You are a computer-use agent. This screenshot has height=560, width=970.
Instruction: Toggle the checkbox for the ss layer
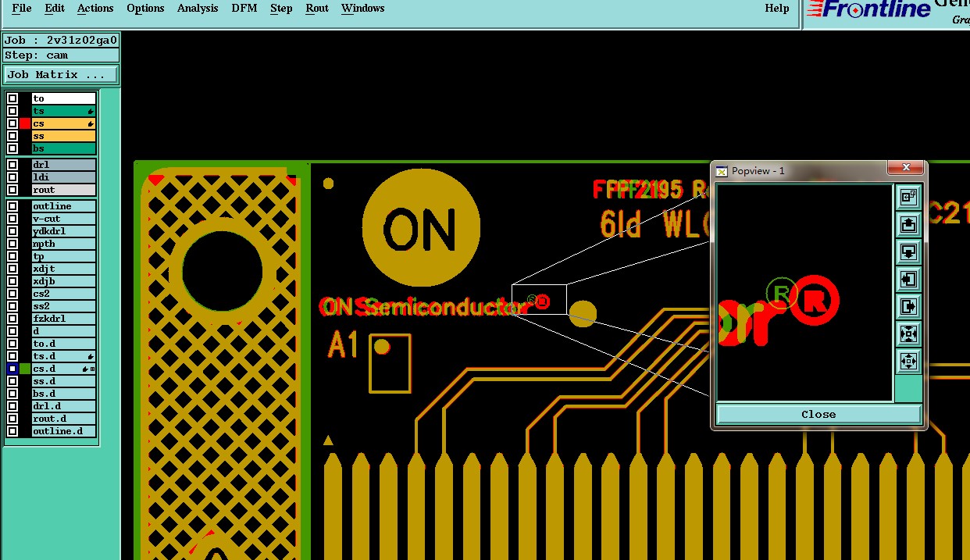(x=12, y=137)
